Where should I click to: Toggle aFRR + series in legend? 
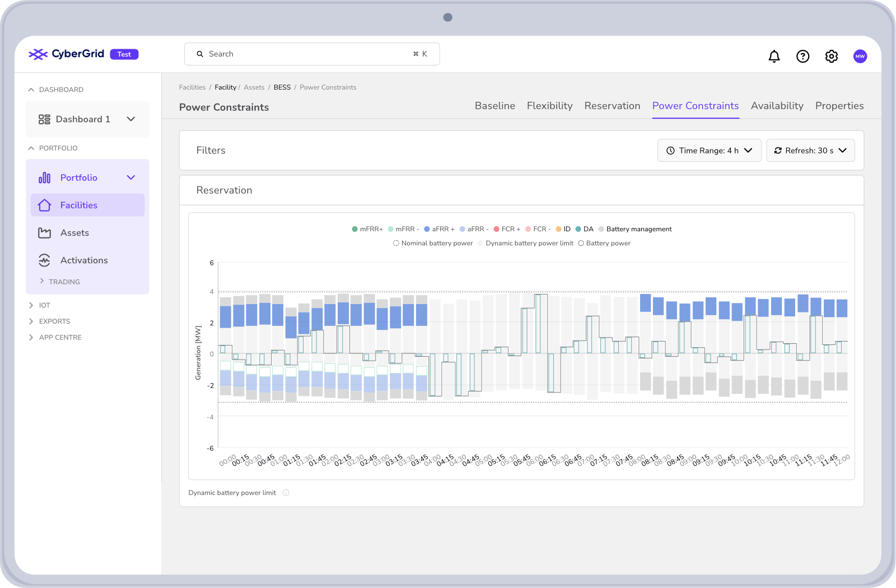pos(440,229)
